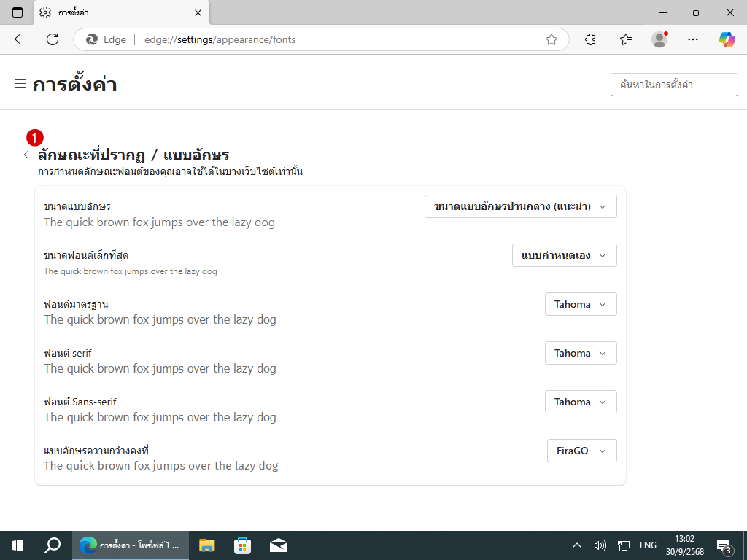Open the user profile avatar

pos(659,39)
